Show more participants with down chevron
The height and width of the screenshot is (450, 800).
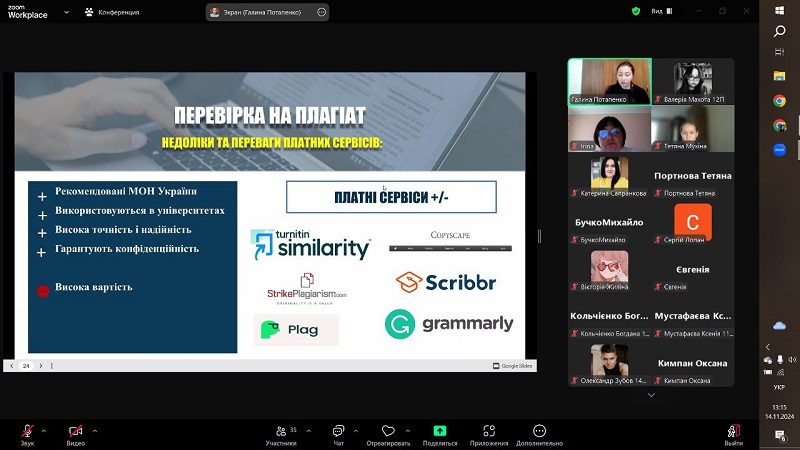click(651, 395)
